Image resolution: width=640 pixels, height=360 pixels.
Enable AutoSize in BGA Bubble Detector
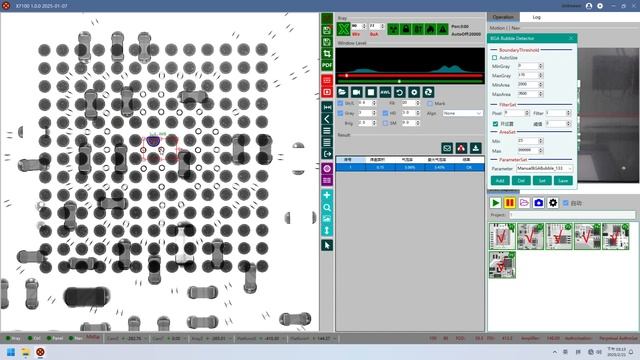(495, 58)
